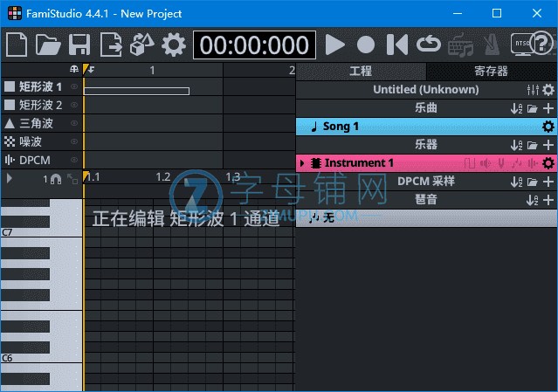Create a new project with the blank page icon

point(17,45)
